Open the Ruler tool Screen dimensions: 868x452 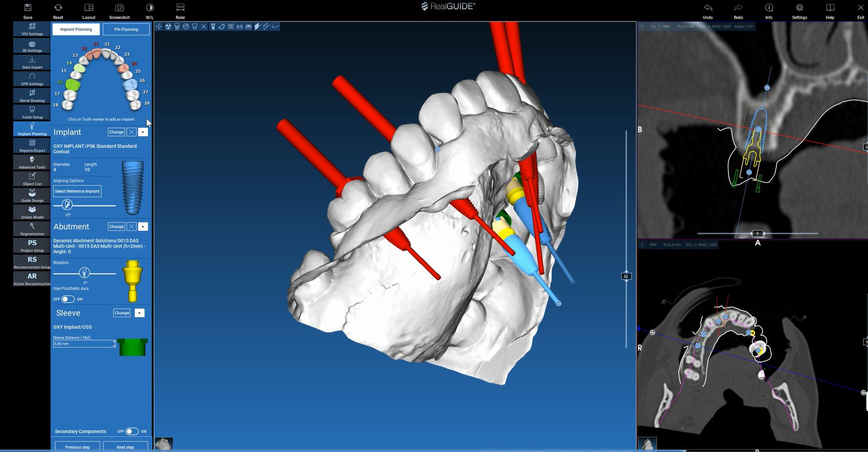(180, 11)
